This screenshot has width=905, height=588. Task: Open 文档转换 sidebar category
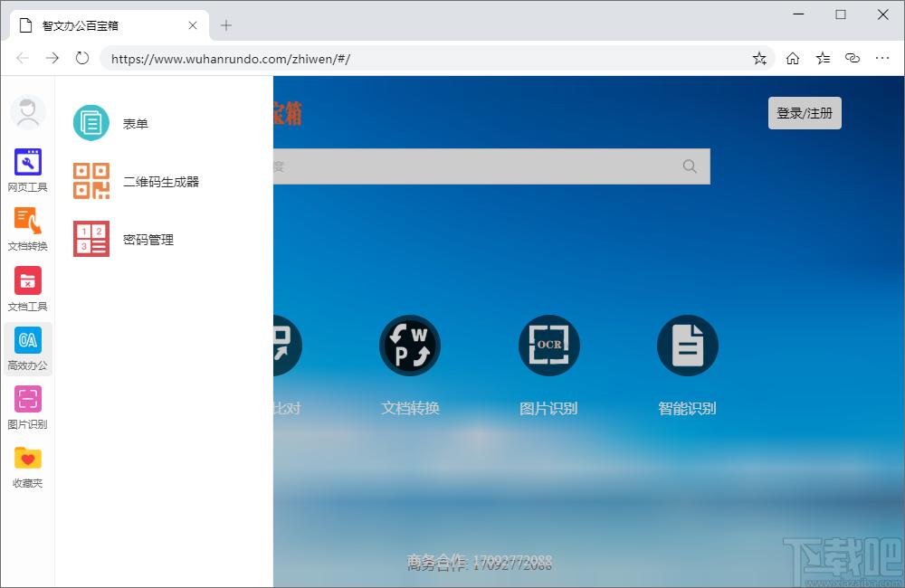pos(28,229)
